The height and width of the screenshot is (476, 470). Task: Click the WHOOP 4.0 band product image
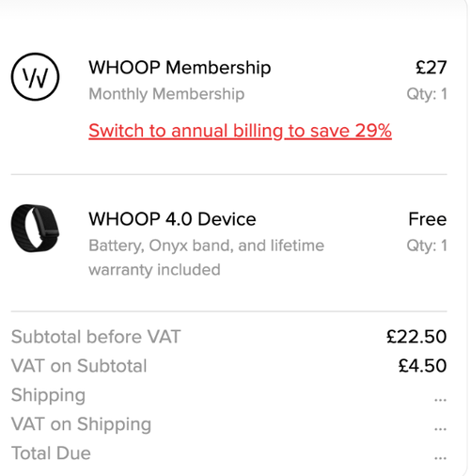[35, 228]
